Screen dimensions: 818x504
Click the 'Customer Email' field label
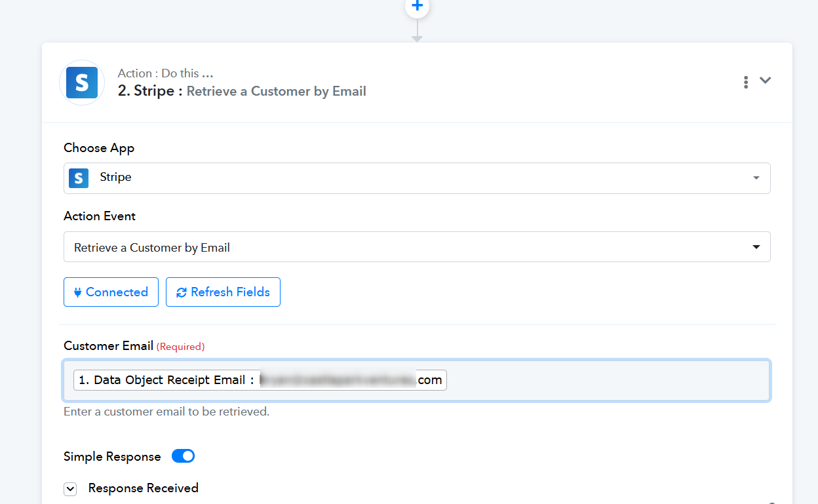[109, 345]
